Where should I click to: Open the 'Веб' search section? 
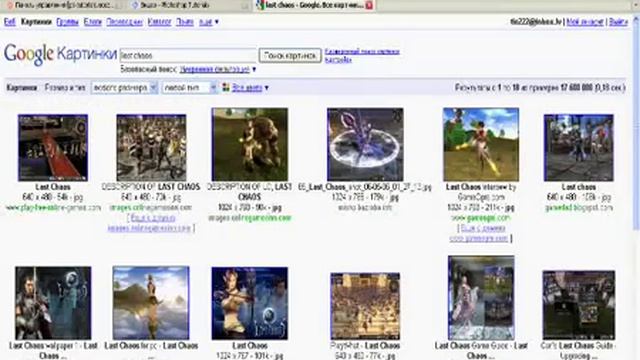(x=10, y=22)
